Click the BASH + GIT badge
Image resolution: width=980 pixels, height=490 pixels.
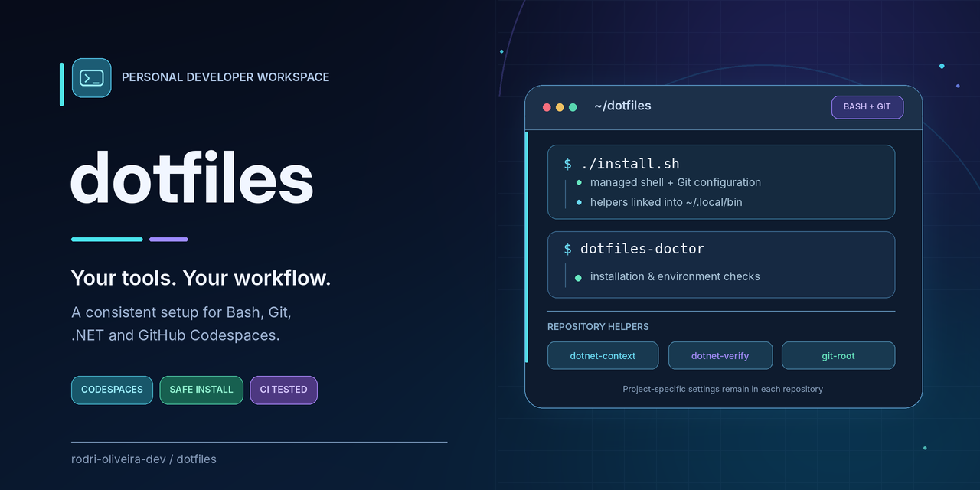[867, 107]
